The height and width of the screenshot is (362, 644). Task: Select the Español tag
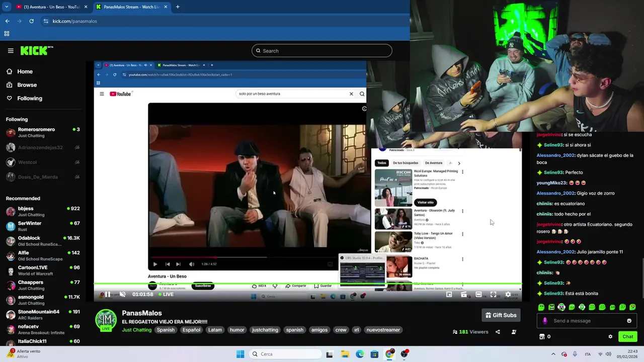pos(191,330)
